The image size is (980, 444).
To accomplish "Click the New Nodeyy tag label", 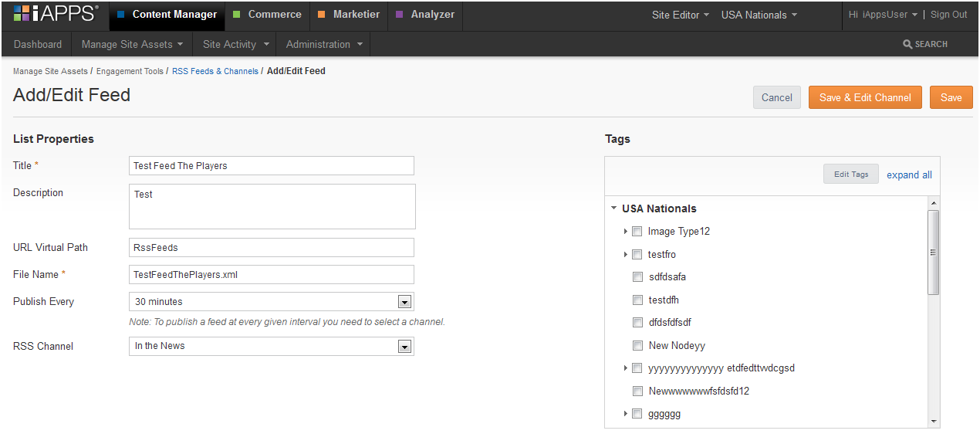I will coord(677,345).
